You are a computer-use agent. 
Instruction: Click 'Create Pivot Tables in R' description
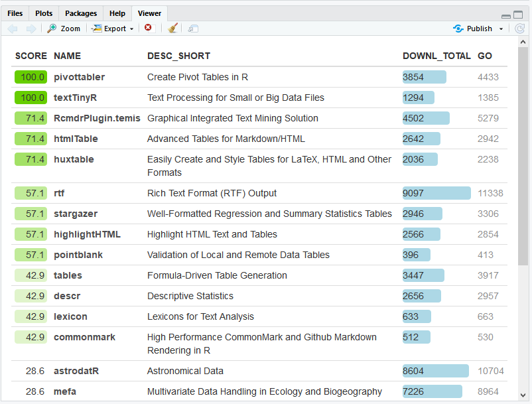tap(198, 78)
